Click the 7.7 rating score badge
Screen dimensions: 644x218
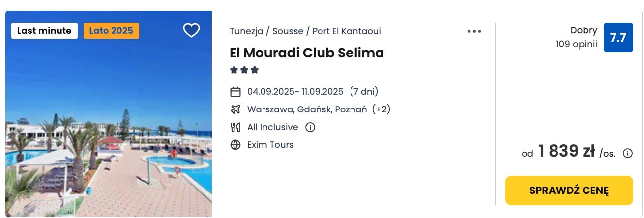pos(618,37)
